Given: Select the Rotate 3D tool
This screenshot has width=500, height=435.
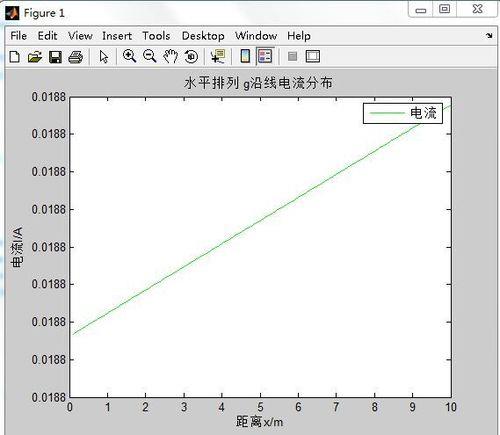Looking at the screenshot, I should (x=191, y=56).
